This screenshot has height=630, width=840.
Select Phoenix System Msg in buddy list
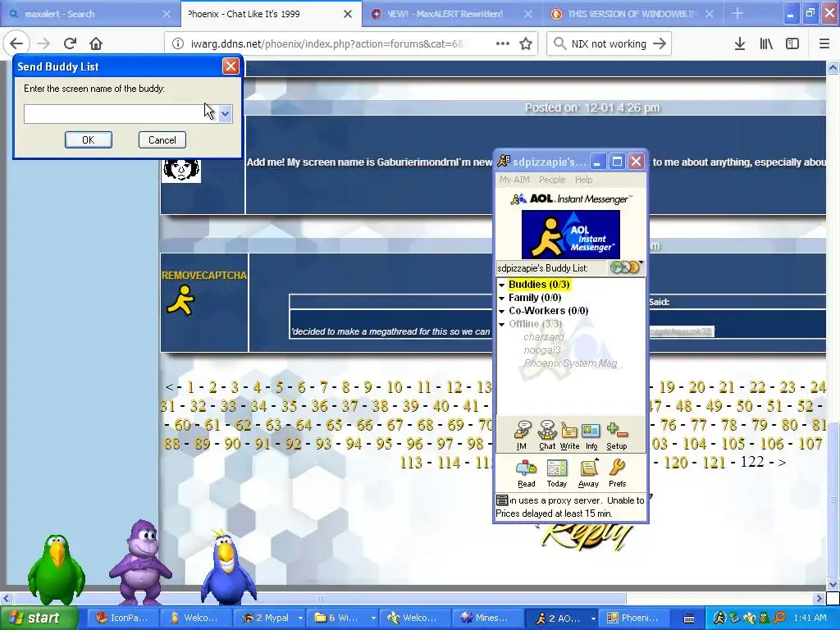click(x=571, y=363)
